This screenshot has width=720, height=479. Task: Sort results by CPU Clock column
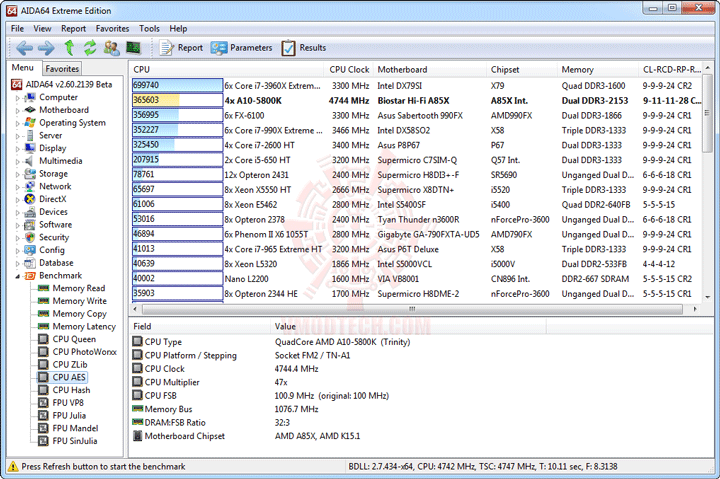coord(349,69)
